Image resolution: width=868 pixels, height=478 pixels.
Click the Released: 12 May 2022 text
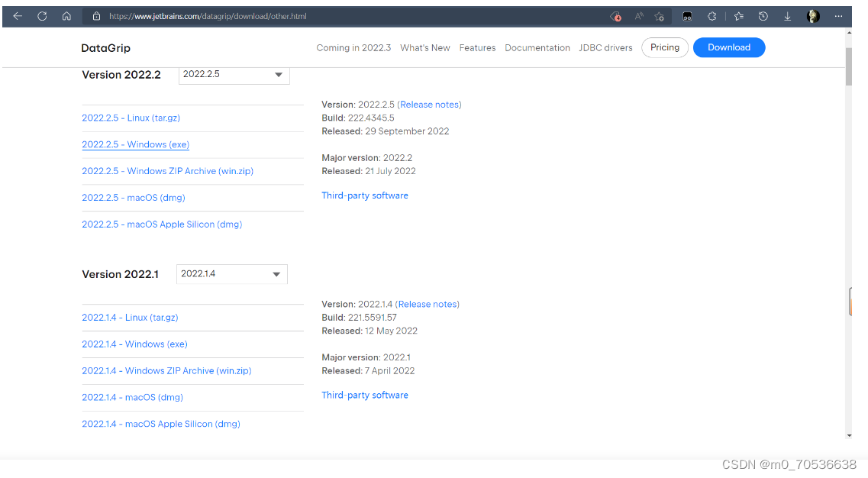pos(369,331)
